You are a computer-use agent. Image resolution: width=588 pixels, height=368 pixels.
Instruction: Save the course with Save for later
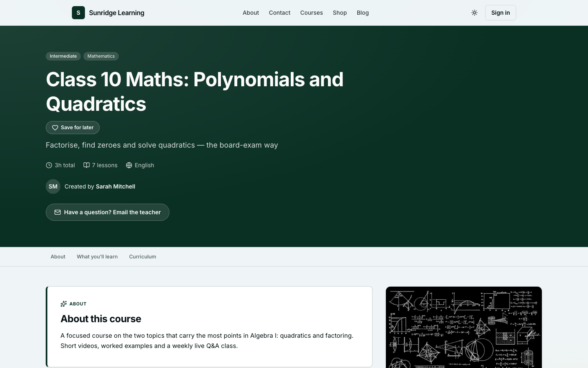pos(73,128)
